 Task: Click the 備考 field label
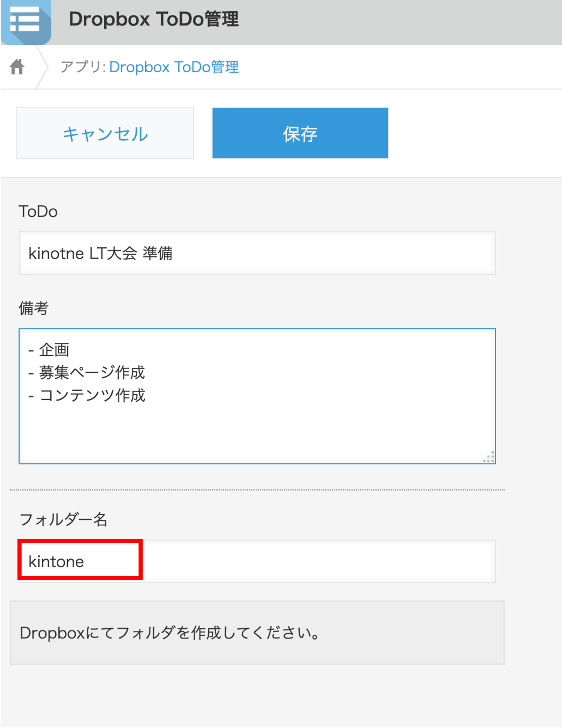click(x=33, y=308)
